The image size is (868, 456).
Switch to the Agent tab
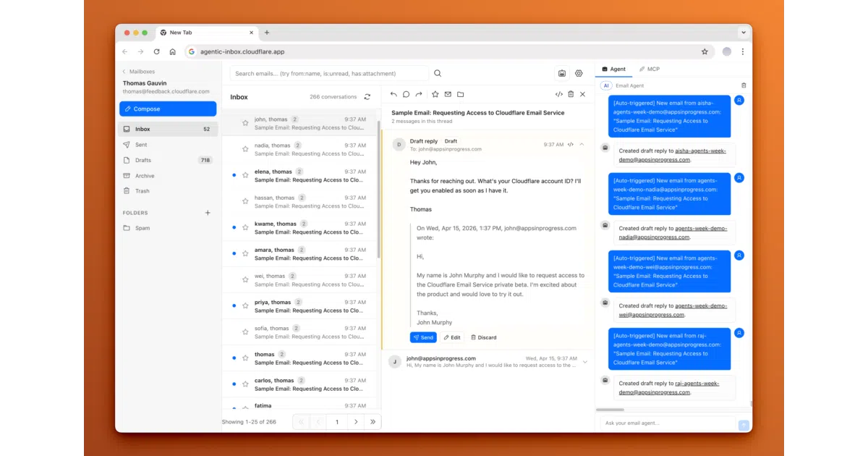[x=613, y=69]
